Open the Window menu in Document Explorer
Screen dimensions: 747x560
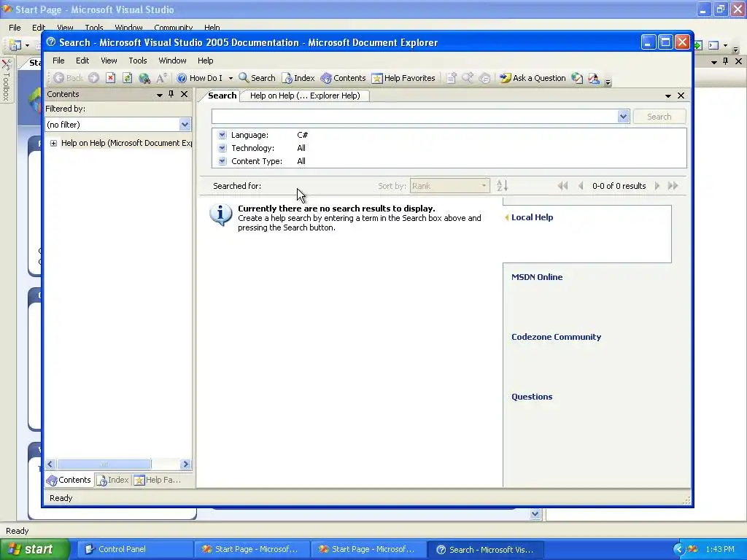tap(172, 61)
